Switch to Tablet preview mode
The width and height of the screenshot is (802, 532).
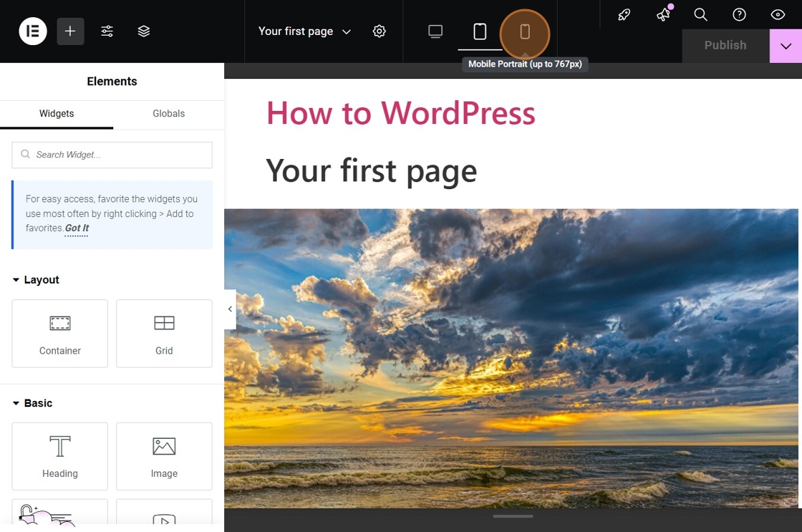[480, 32]
